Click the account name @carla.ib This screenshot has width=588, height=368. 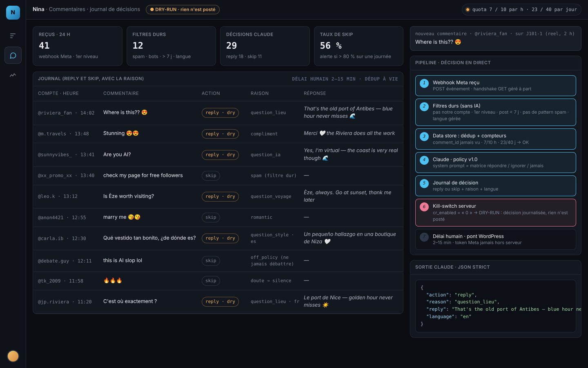[x=51, y=238]
